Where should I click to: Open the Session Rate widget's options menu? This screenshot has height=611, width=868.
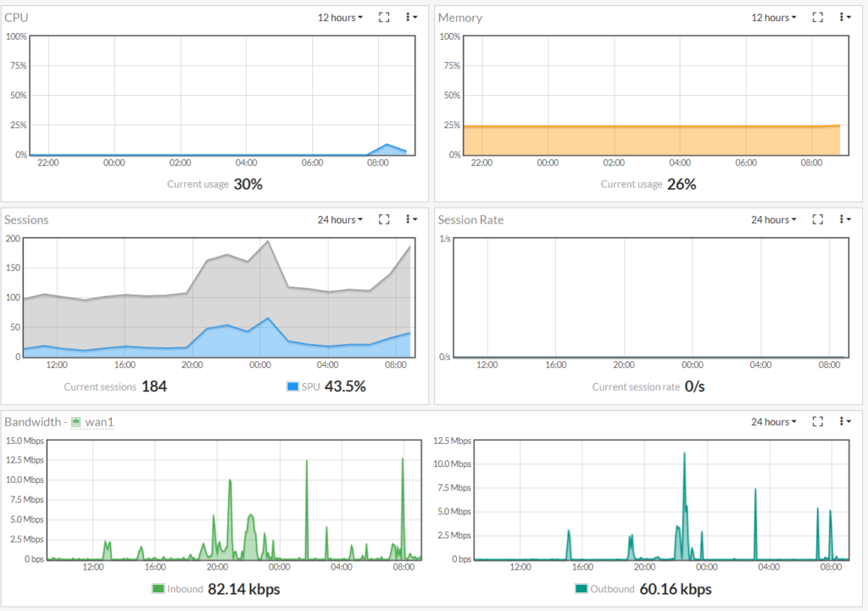coord(844,219)
